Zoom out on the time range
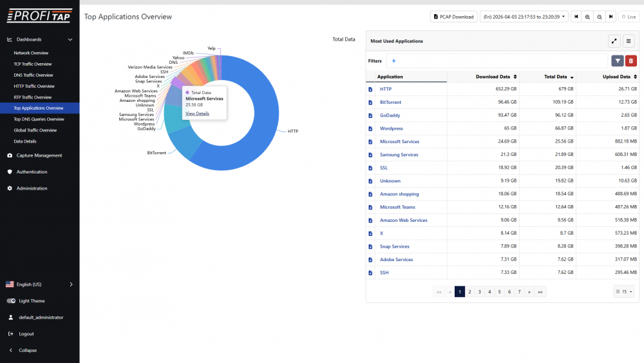Screen dimensions: 644x363 tap(599, 17)
